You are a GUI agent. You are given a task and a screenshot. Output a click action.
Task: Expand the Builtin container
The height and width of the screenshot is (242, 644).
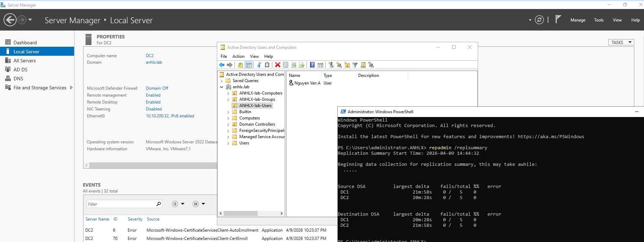228,112
